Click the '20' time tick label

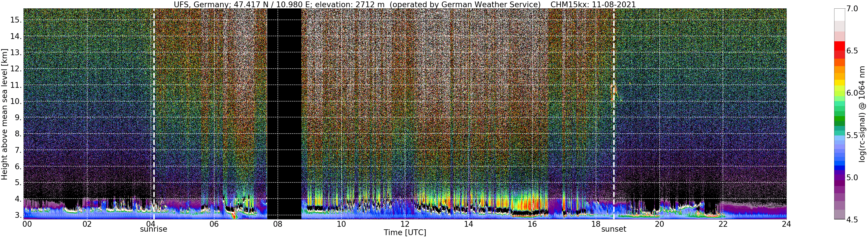(659, 224)
